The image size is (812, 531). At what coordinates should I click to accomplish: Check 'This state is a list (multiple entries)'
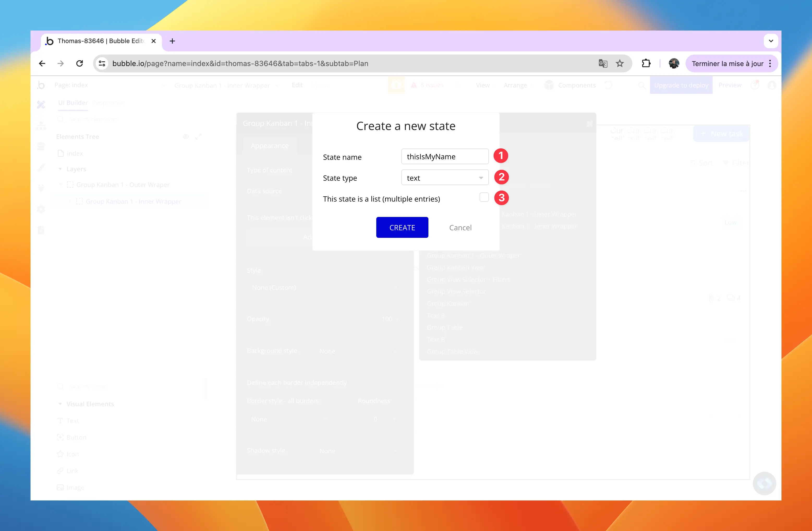tap(484, 197)
